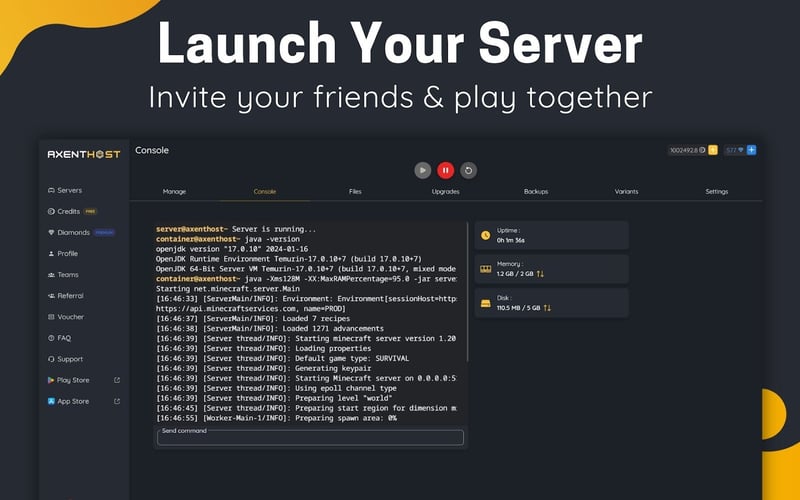This screenshot has width=800, height=500.
Task: Click the Voucher ticket icon in sidebar
Action: tap(51, 317)
